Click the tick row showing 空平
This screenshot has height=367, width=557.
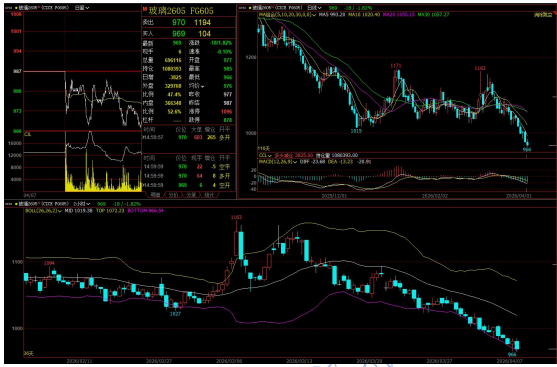pyautogui.click(x=186, y=167)
